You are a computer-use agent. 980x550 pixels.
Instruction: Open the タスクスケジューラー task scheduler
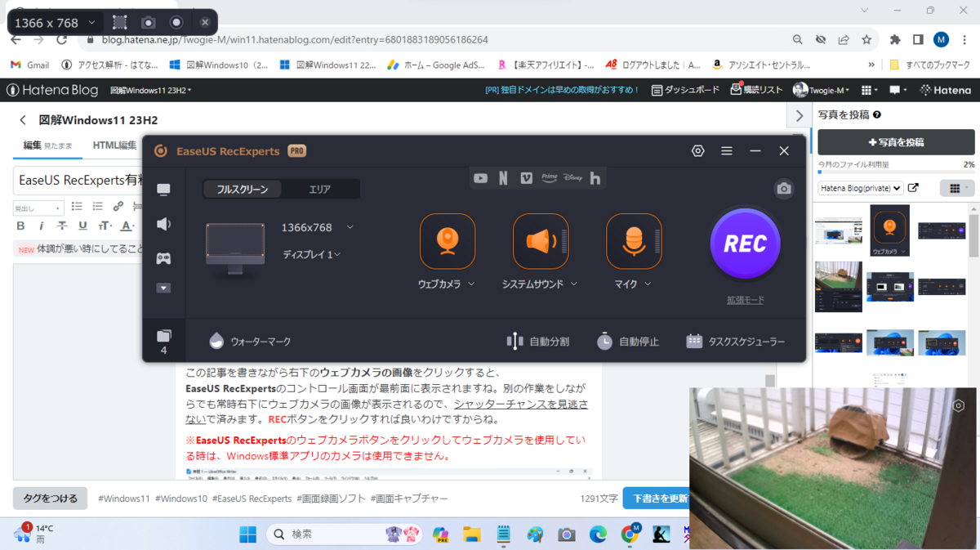click(x=735, y=342)
